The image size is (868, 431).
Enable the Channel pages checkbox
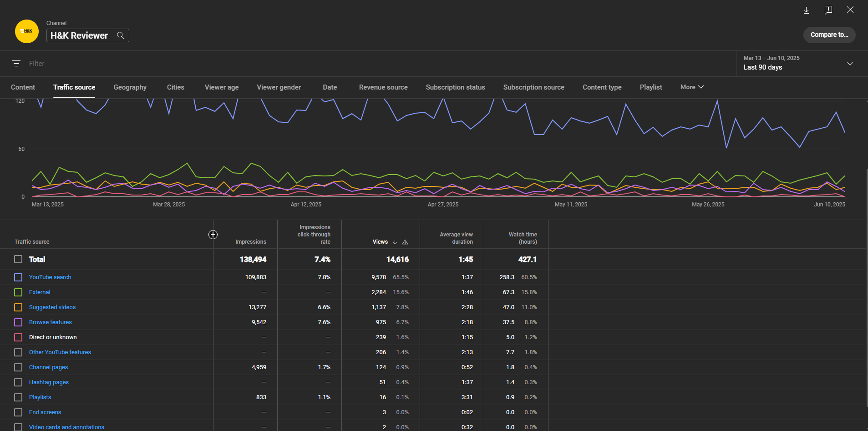point(18,367)
